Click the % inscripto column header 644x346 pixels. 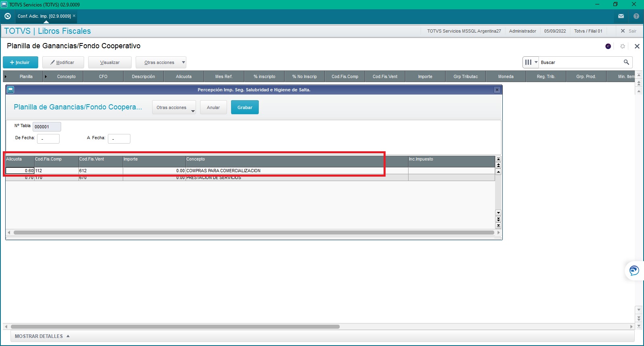click(264, 76)
